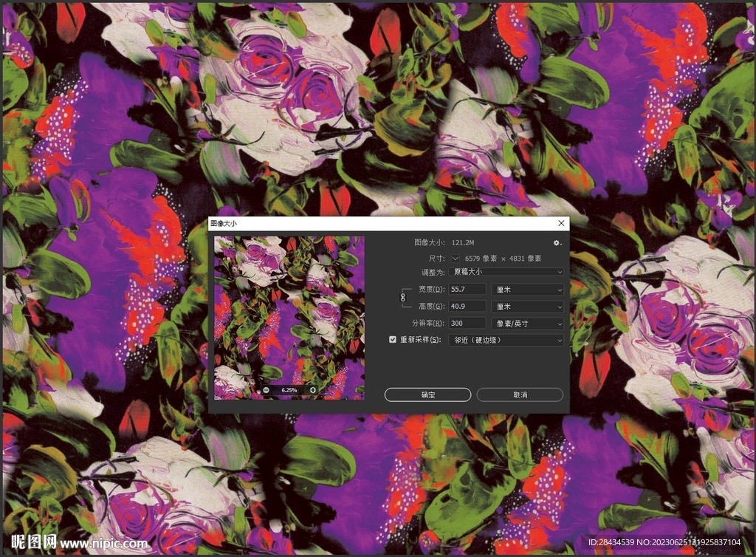Open the 调整为 原稿大小 dropdown
756x557 pixels.
click(x=506, y=272)
